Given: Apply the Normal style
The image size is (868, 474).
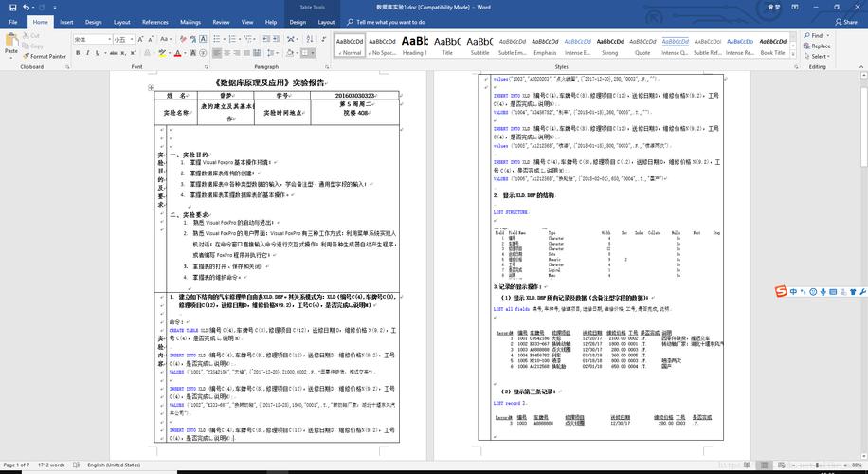Looking at the screenshot, I should [x=350, y=46].
